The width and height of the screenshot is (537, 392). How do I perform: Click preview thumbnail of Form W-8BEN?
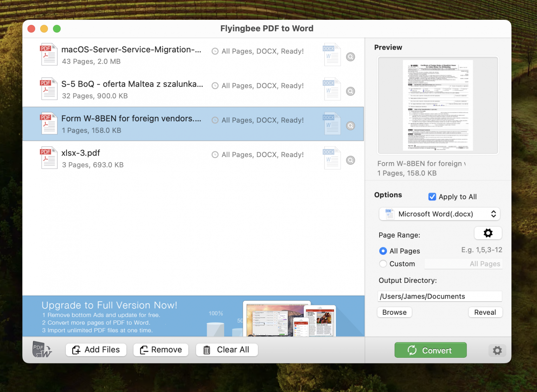click(x=438, y=105)
